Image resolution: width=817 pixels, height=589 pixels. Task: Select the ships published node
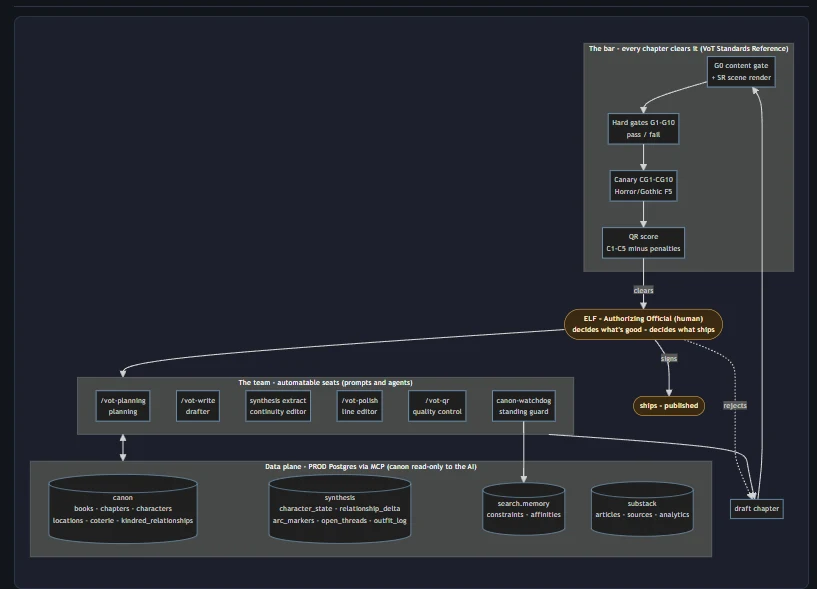tap(669, 406)
